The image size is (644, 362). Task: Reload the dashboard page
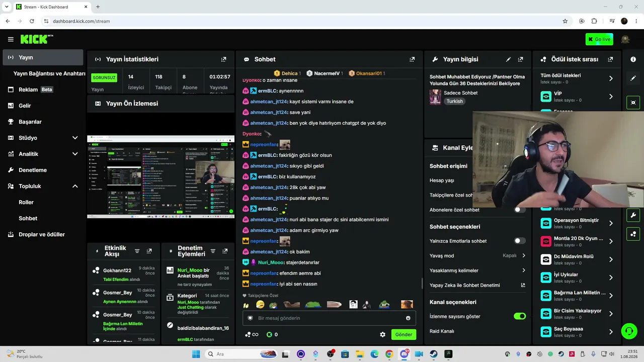coord(32,21)
